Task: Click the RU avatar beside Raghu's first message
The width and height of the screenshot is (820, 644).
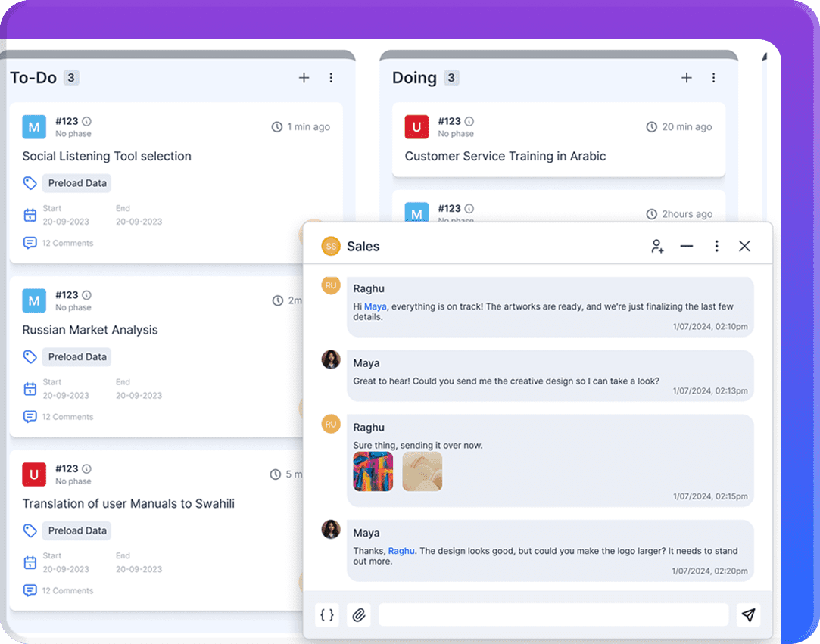Action: point(331,285)
